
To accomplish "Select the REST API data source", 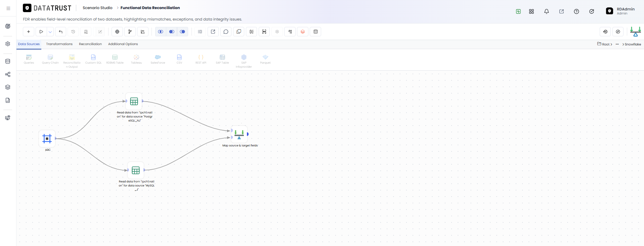I will (x=201, y=59).
